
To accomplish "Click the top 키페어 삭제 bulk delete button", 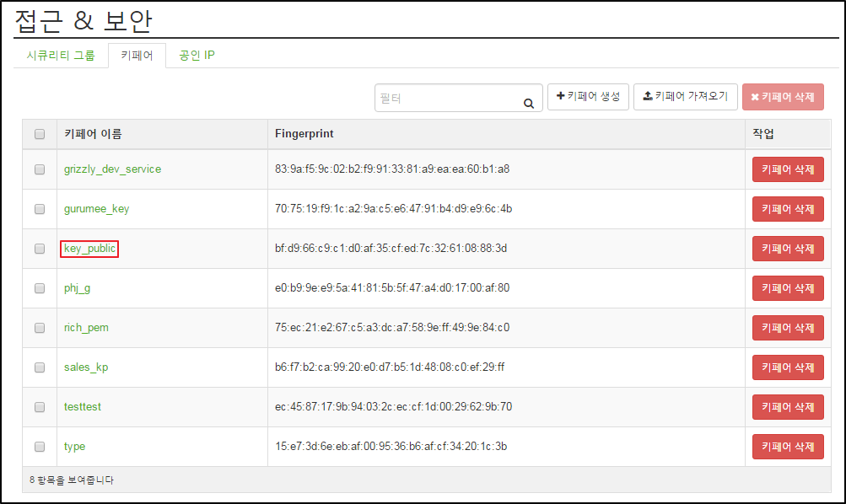I will (783, 97).
